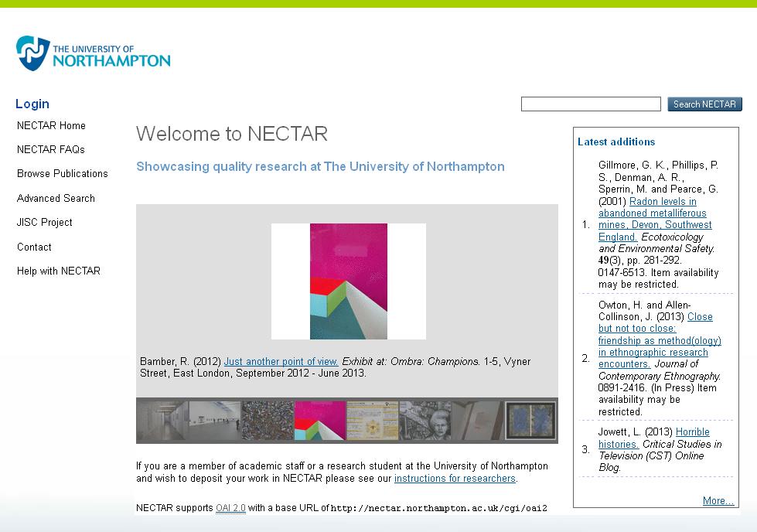This screenshot has height=532, width=757.
Task: Pick the portrait face drawing thumbnail
Action: [425, 421]
